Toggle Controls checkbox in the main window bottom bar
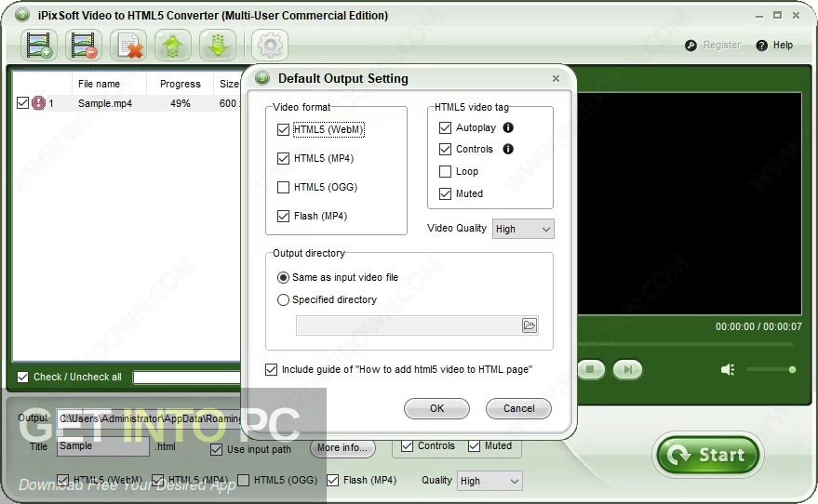The width and height of the screenshot is (818, 504). click(407, 446)
